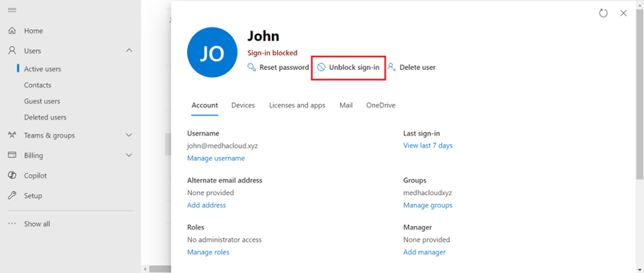Click the Roles label
The height and width of the screenshot is (273, 644).
point(196,227)
